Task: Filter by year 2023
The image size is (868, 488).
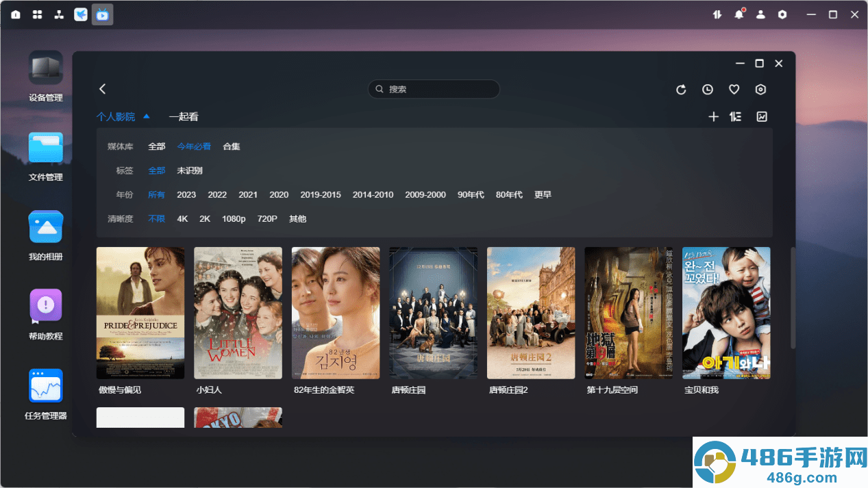Action: [x=186, y=195]
